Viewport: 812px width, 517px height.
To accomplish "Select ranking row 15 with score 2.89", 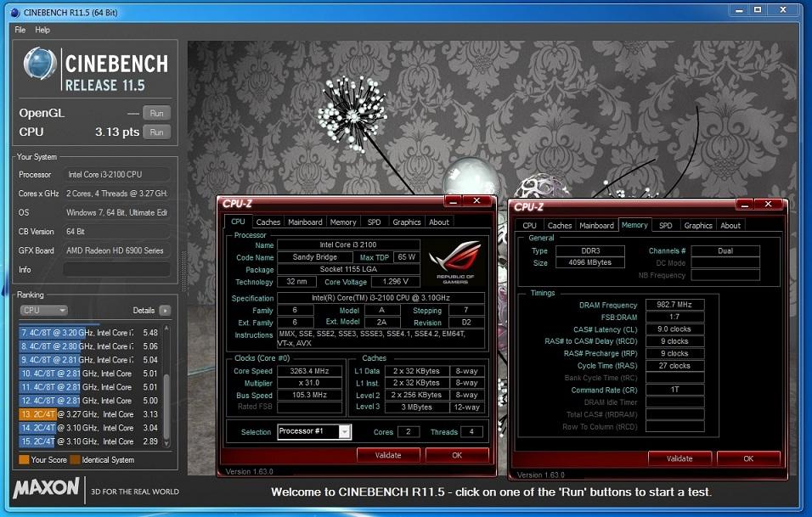I will click(89, 441).
